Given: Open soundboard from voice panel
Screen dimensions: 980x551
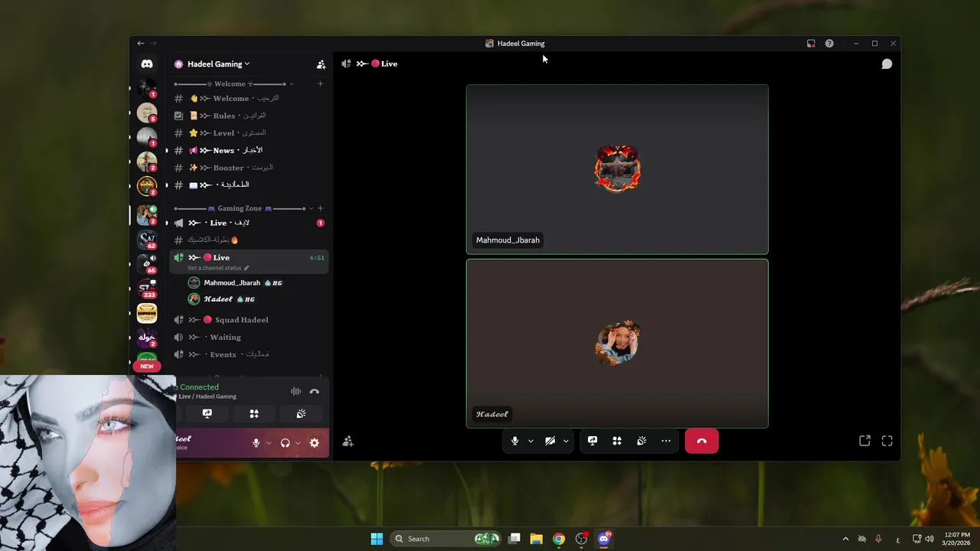Looking at the screenshot, I should click(x=301, y=414).
